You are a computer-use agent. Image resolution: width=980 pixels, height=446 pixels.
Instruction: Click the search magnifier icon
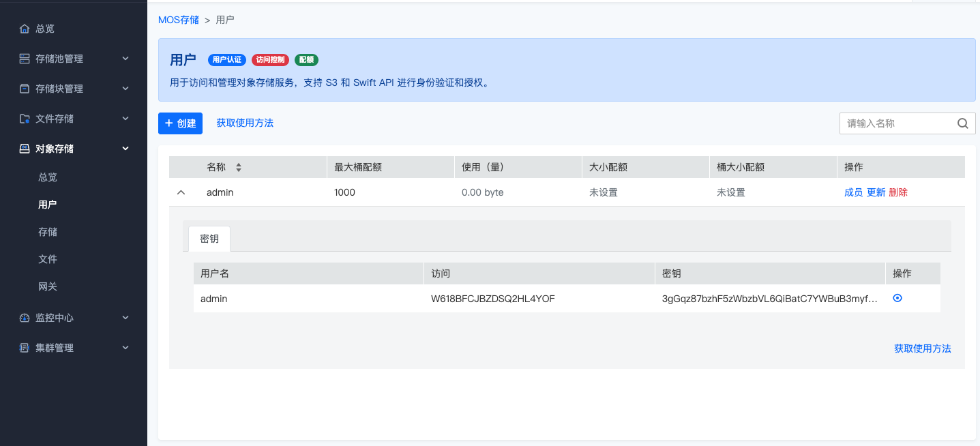click(x=962, y=123)
